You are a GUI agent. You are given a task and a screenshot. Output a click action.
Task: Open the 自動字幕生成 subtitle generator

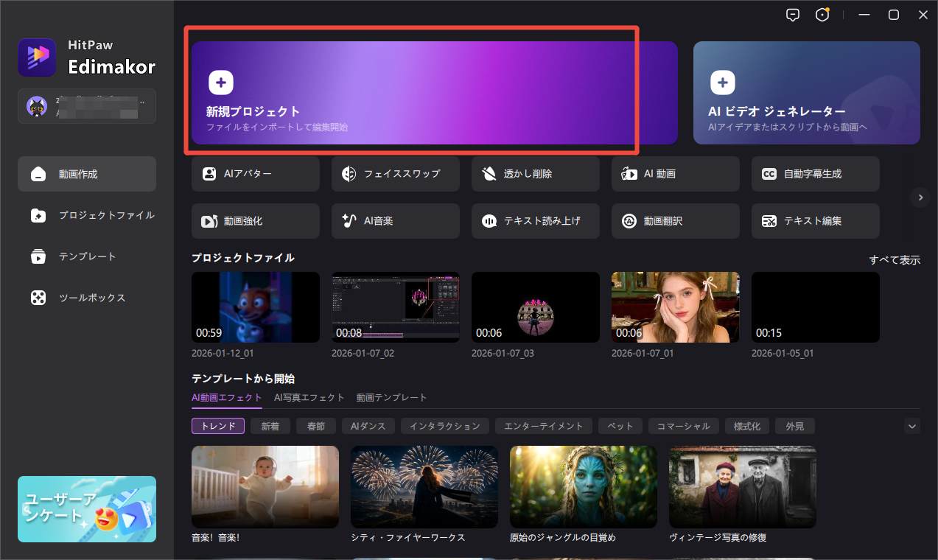(815, 173)
